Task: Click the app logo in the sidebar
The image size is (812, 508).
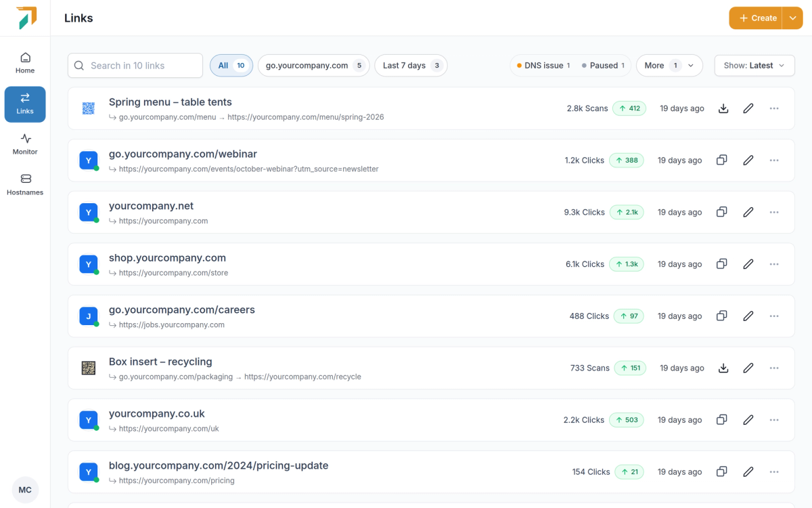Action: 26,18
